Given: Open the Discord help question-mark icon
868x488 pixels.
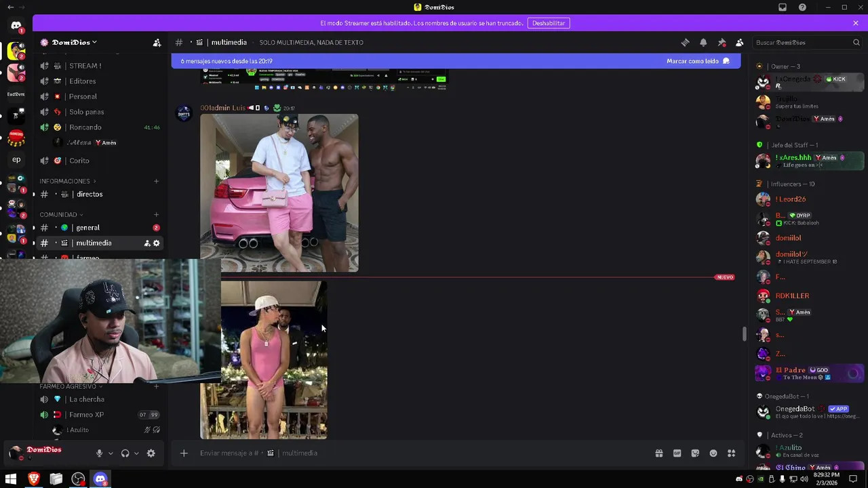Looking at the screenshot, I should click(x=802, y=7).
